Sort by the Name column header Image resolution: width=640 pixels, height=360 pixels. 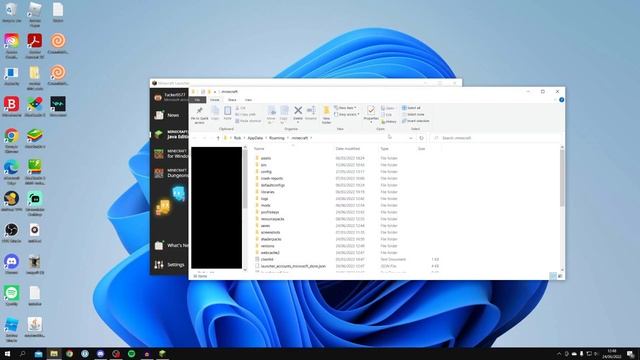click(x=259, y=149)
